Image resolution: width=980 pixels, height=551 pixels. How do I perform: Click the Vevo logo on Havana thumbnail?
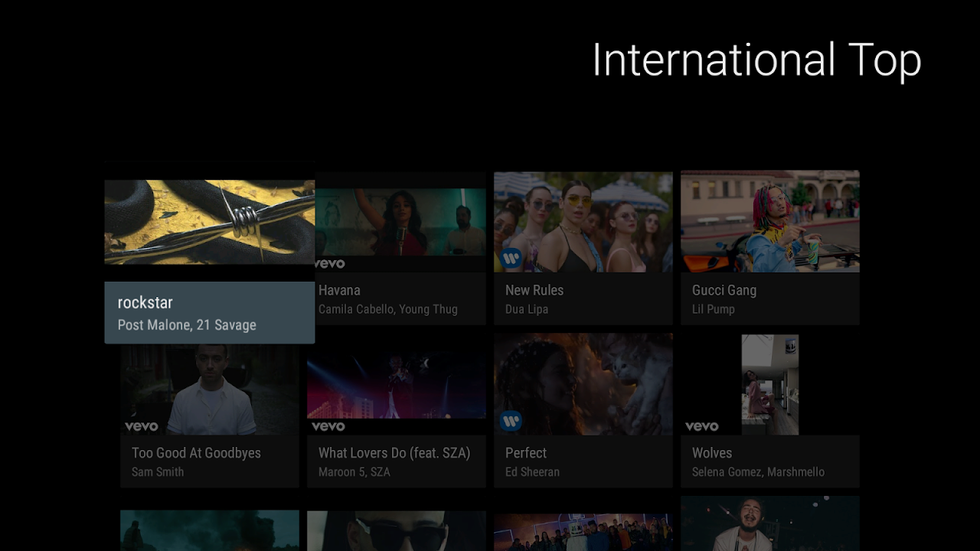331,262
